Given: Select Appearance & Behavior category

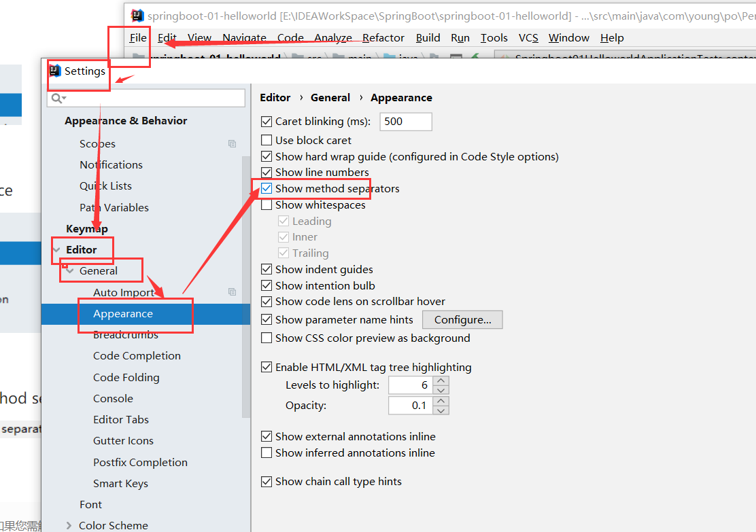Looking at the screenshot, I should coord(126,121).
